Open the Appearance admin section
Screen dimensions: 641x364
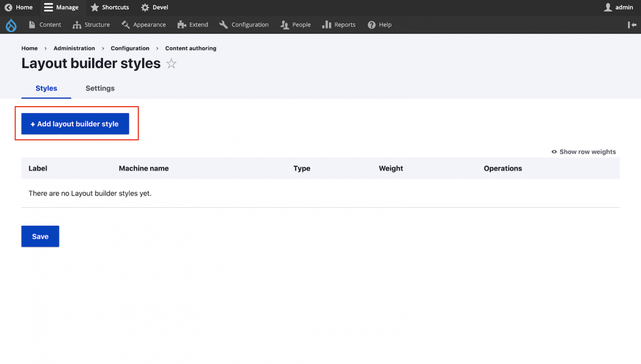tap(143, 25)
